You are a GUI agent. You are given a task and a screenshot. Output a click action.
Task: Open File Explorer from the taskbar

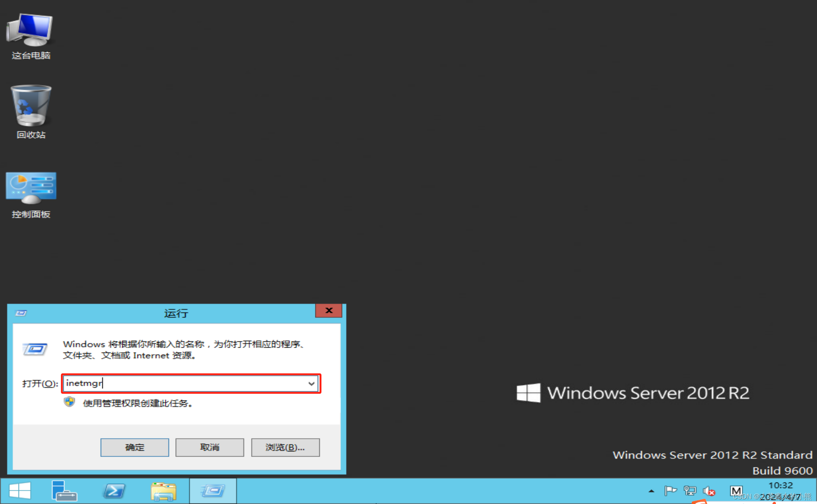click(163, 491)
